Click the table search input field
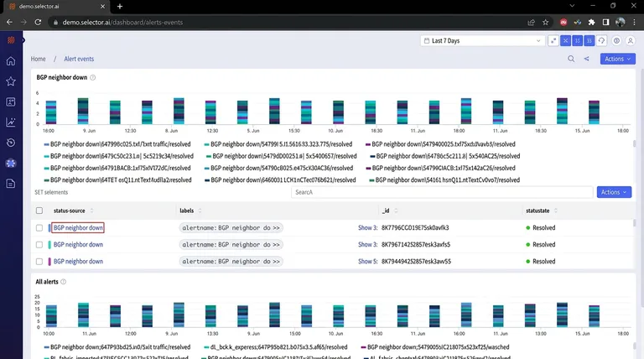This screenshot has width=644, height=359. (x=442, y=192)
